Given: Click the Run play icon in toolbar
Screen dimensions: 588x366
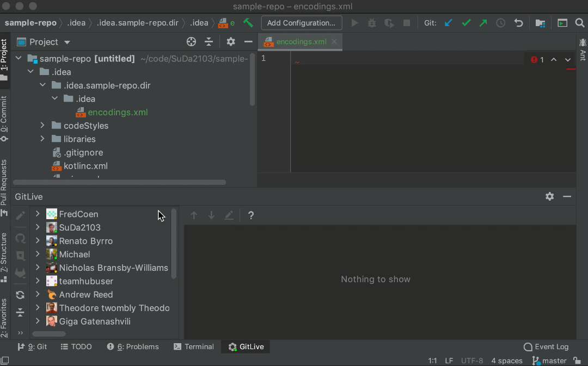Looking at the screenshot, I should (x=354, y=23).
